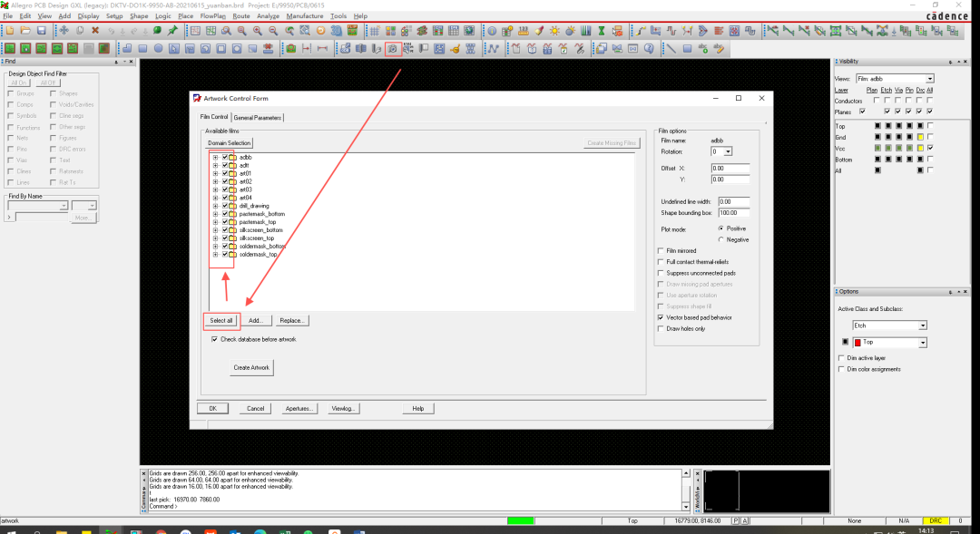
Task: Click the Flip Board design icon
Action: (352, 30)
